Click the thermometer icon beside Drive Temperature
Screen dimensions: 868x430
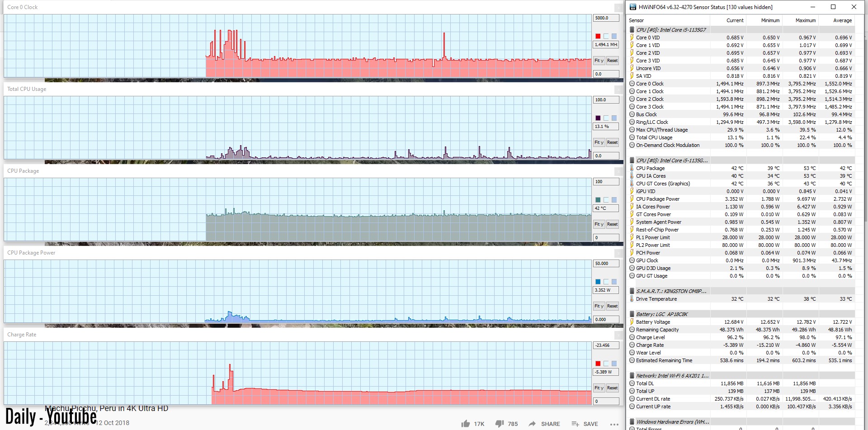point(632,299)
